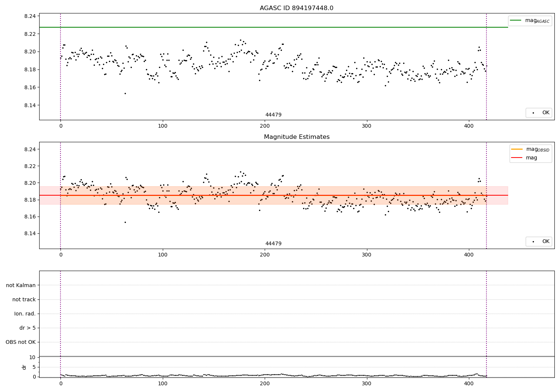
Task: Click the x-tick 400 under the bottom plot
Action: 469,383
